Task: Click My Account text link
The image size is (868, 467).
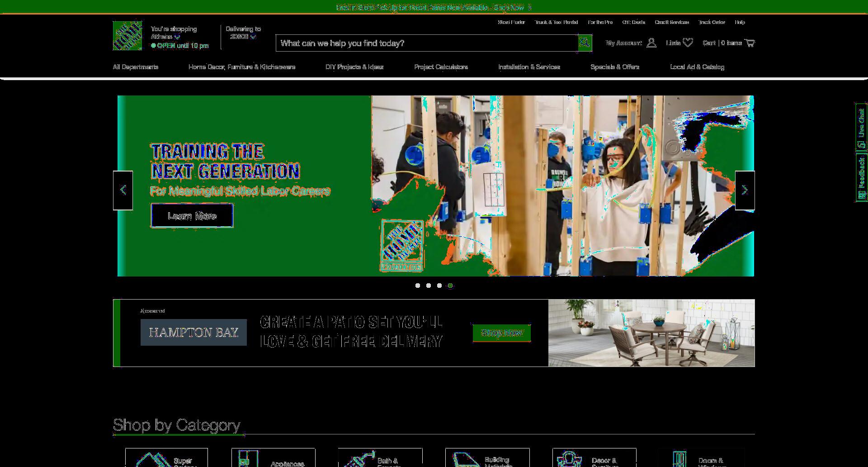Action: pos(624,43)
